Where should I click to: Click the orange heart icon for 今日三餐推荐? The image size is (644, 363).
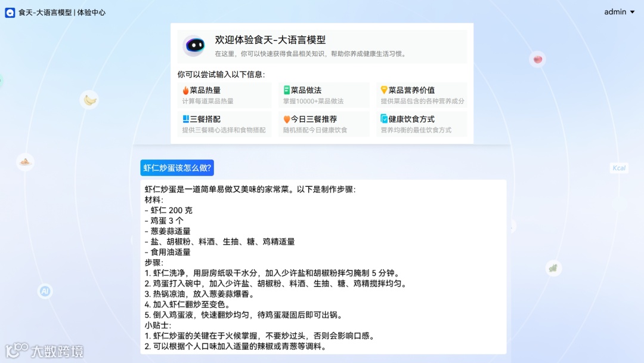(287, 119)
